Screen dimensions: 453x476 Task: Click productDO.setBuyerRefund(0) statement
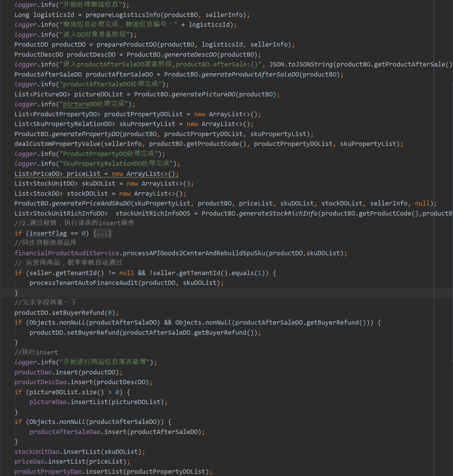point(67,313)
